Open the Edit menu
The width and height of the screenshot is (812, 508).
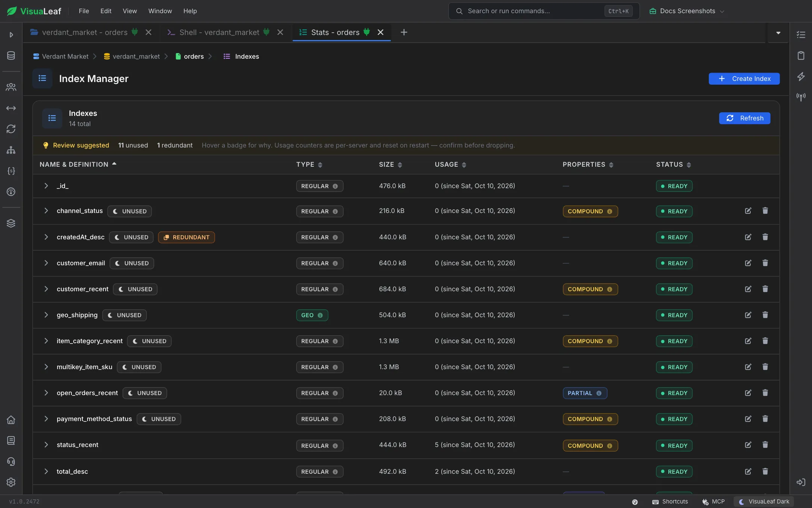pyautogui.click(x=106, y=11)
